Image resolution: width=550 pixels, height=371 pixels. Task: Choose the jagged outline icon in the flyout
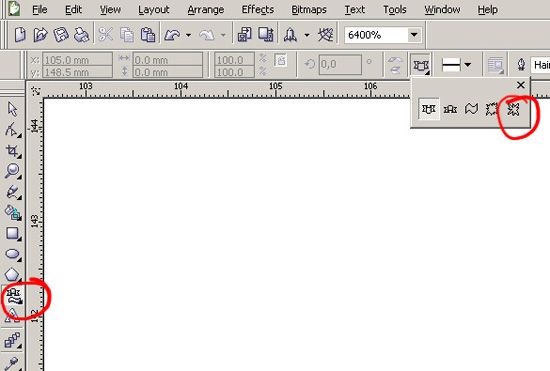tap(492, 109)
